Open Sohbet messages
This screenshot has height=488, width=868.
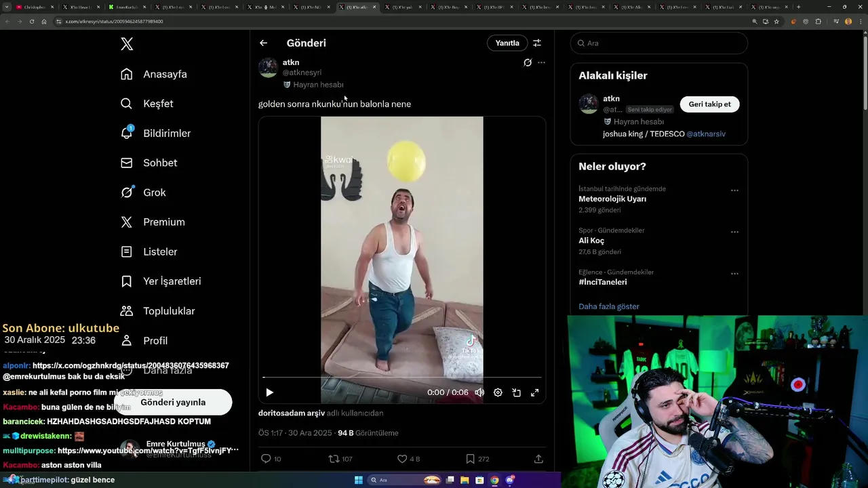[x=149, y=163]
